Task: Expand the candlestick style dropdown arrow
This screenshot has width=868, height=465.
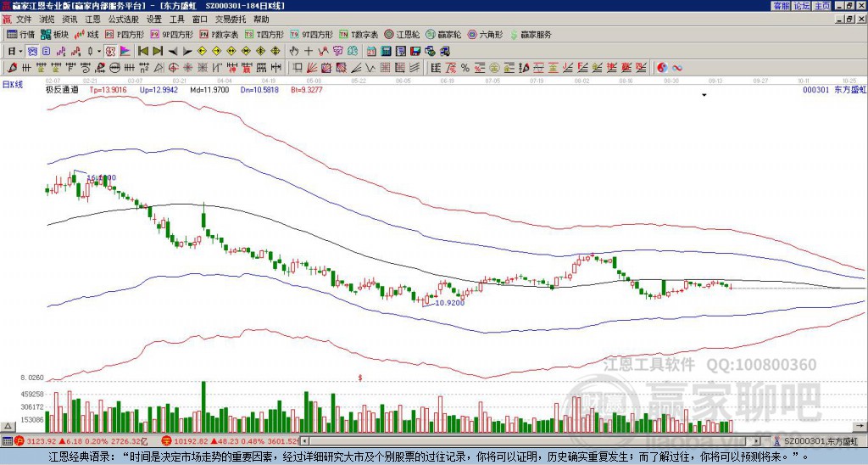Action: pyautogui.click(x=99, y=52)
